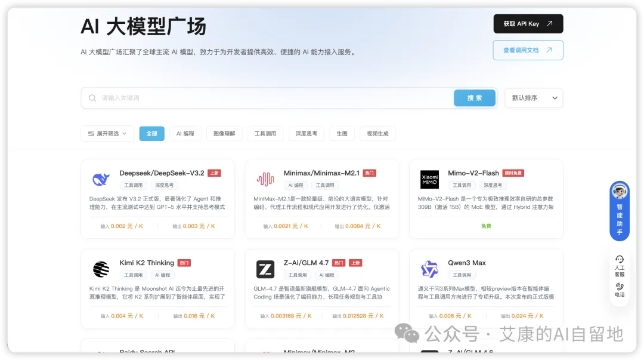This screenshot has width=644, height=360.
Task: Select the 工具调用 category tab
Action: pos(265,134)
